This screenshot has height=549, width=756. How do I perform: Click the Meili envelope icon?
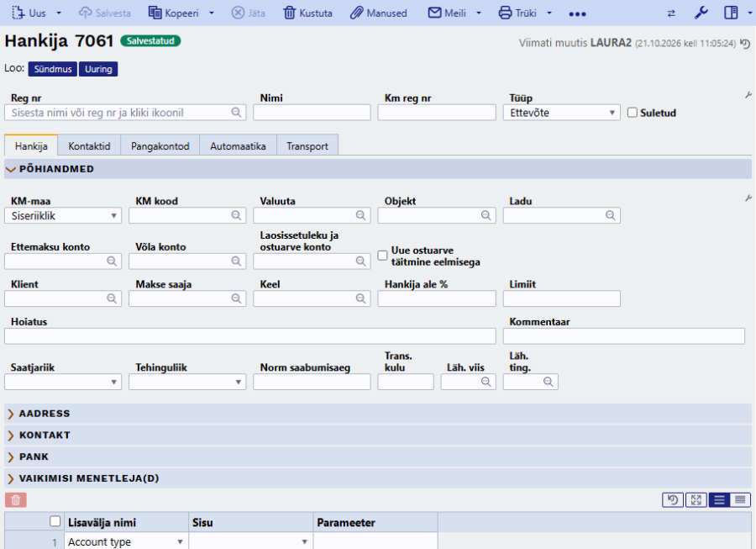pyautogui.click(x=434, y=13)
